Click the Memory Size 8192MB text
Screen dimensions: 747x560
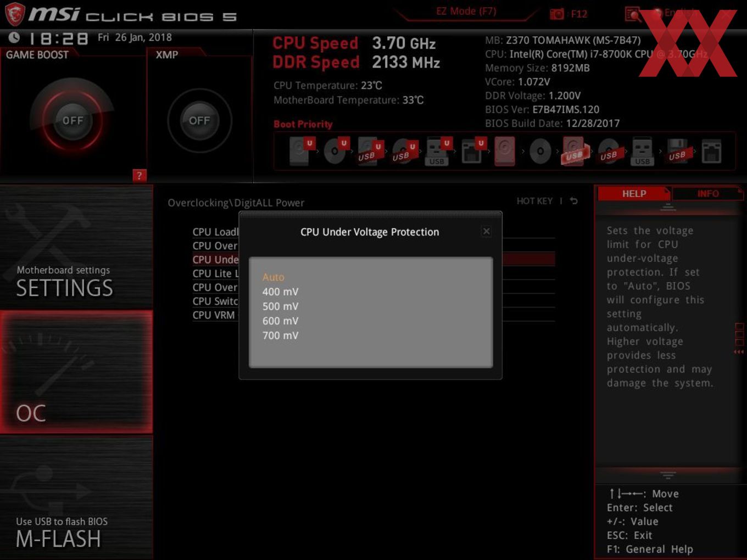click(537, 68)
